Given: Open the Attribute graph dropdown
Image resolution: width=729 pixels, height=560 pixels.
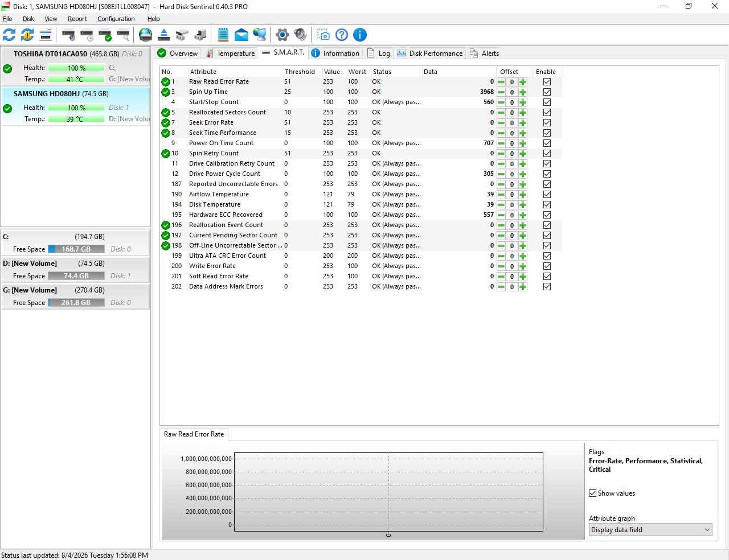Looking at the screenshot, I should pos(650,530).
